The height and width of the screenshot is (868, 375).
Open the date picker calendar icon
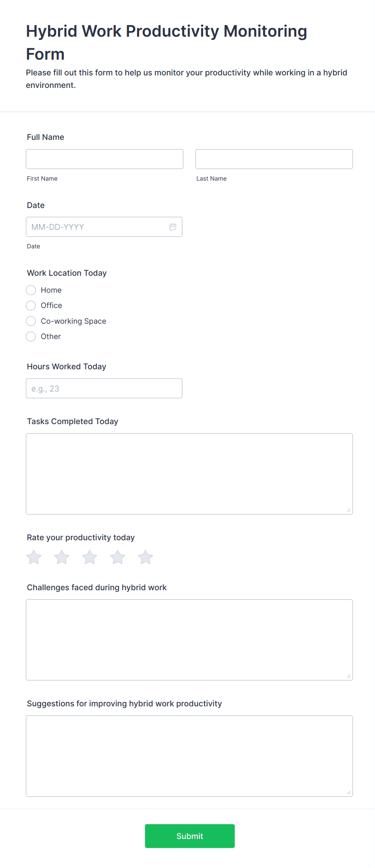coord(173,227)
